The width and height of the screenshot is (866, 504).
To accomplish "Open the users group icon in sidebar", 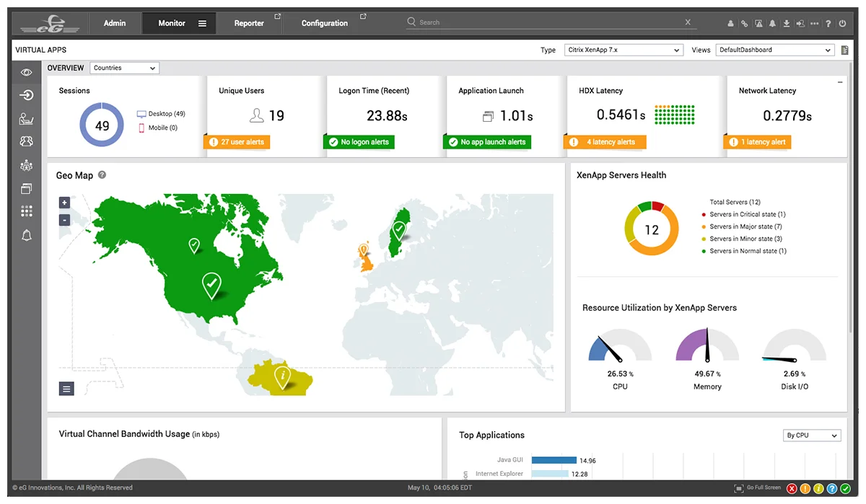I will (x=27, y=142).
